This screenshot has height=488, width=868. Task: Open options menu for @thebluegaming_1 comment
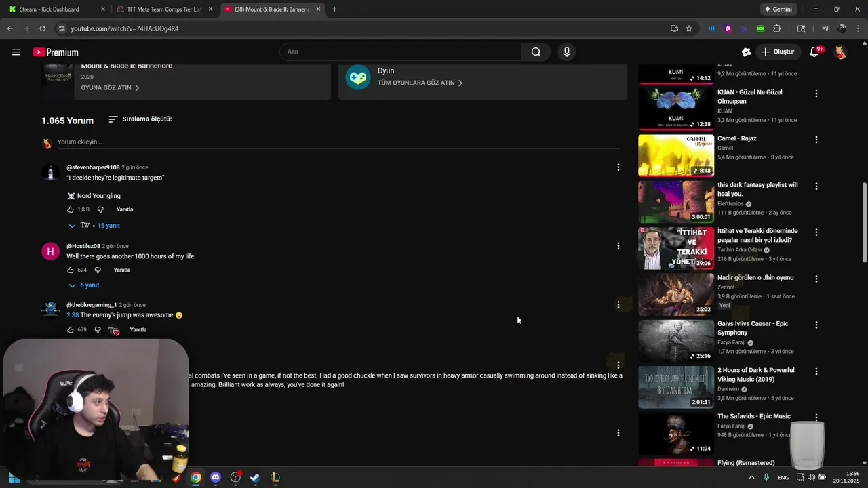tap(618, 305)
